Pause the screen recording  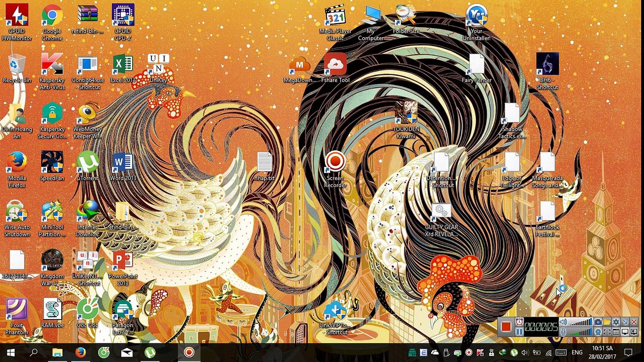pos(519,331)
